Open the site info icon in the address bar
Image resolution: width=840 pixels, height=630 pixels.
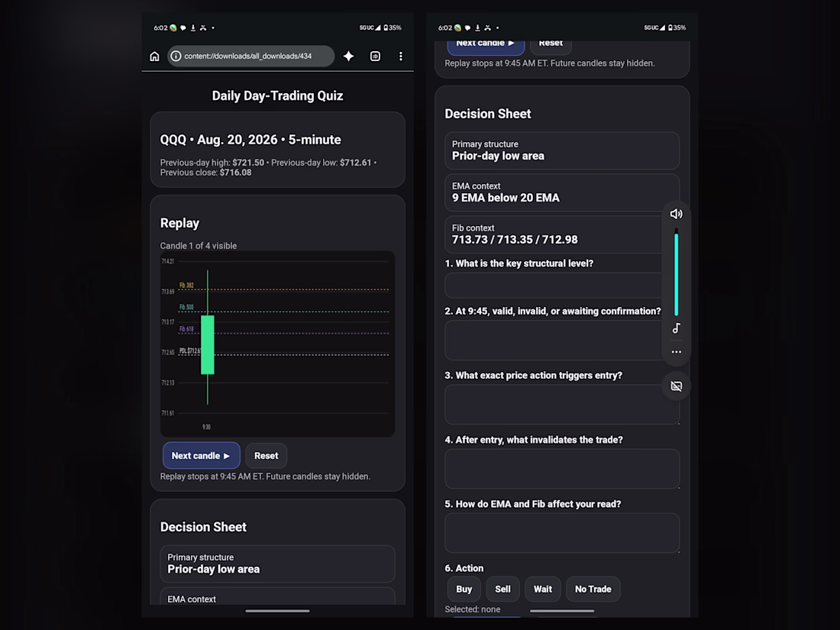(176, 57)
